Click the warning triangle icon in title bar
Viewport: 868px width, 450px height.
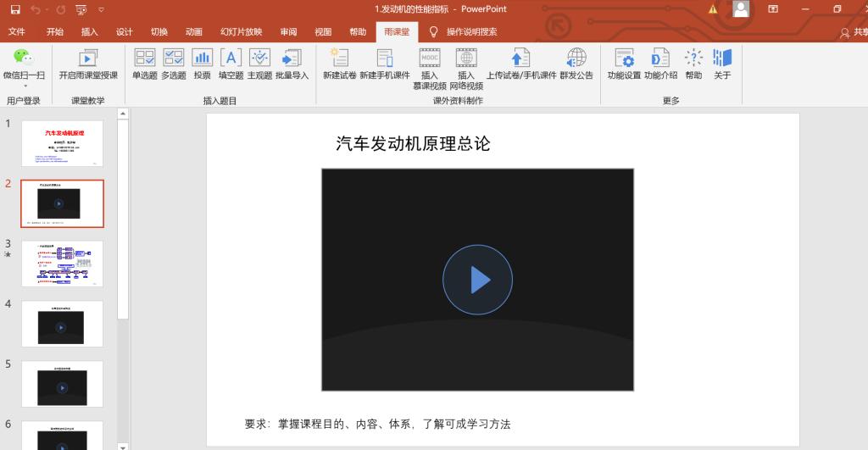coord(712,8)
